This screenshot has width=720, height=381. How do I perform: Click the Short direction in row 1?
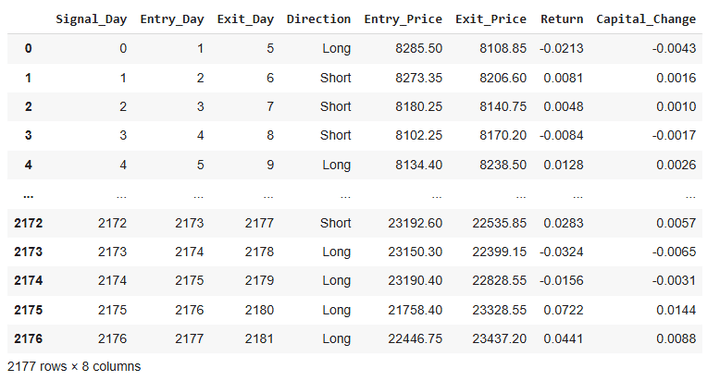click(x=336, y=78)
